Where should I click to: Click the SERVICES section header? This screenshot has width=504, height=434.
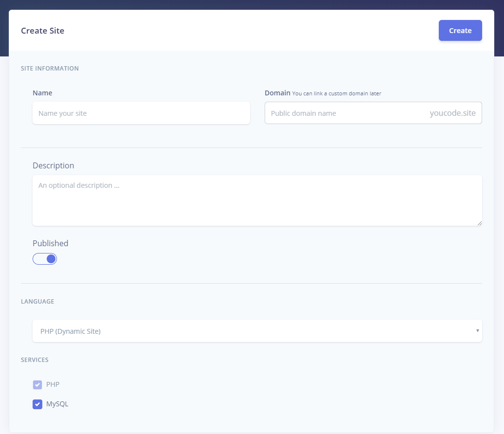[35, 360]
